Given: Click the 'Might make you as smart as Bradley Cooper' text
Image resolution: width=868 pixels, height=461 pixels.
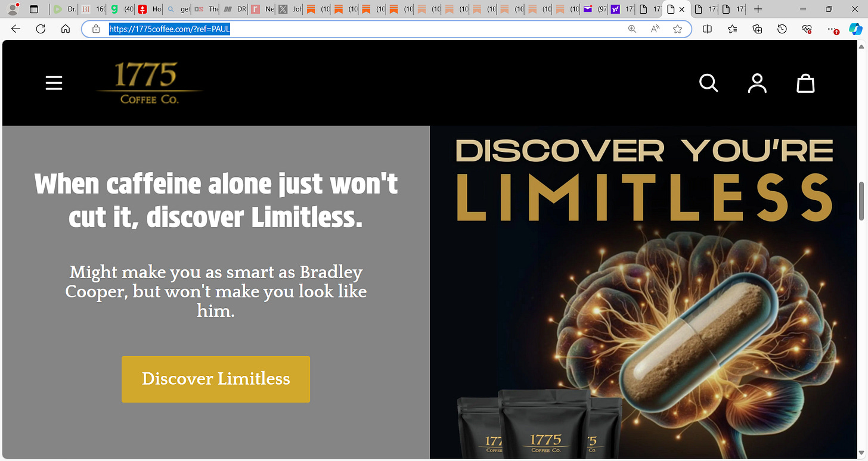Looking at the screenshot, I should pyautogui.click(x=215, y=291).
